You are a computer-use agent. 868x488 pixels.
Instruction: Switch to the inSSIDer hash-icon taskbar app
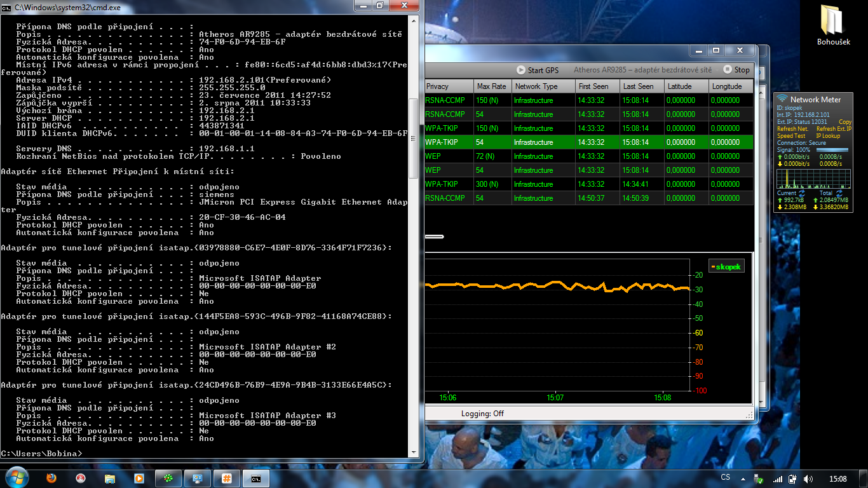pos(226,478)
